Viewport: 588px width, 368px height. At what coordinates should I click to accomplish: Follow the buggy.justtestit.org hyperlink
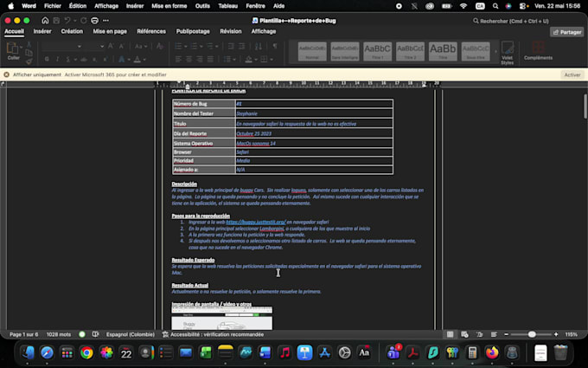(x=256, y=222)
